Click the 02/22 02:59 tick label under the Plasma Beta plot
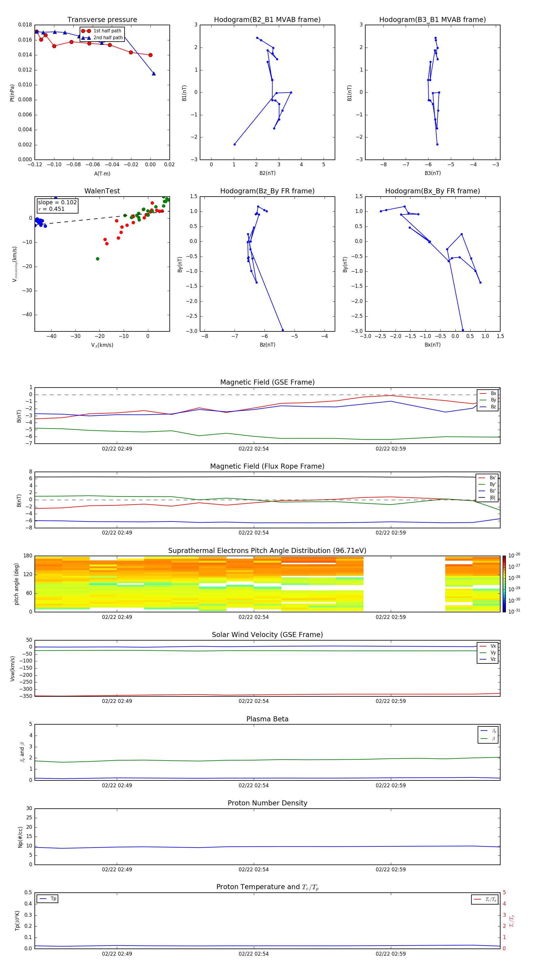This screenshot has width=535, height=980. (x=390, y=785)
